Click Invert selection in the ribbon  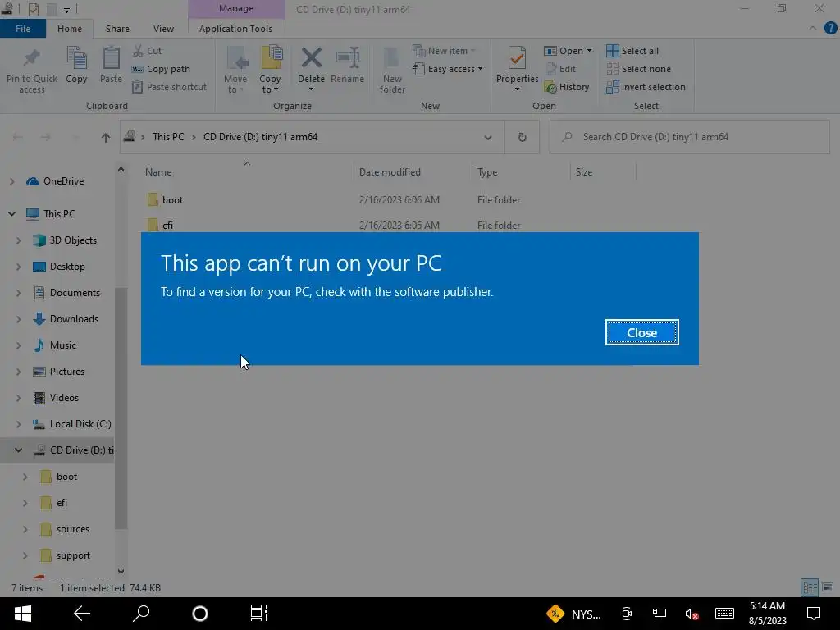pyautogui.click(x=646, y=87)
